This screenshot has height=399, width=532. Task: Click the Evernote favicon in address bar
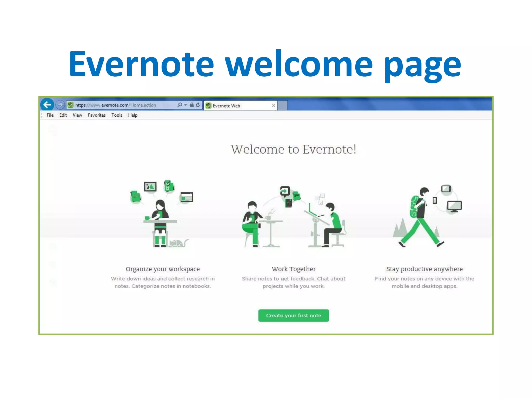[70, 105]
